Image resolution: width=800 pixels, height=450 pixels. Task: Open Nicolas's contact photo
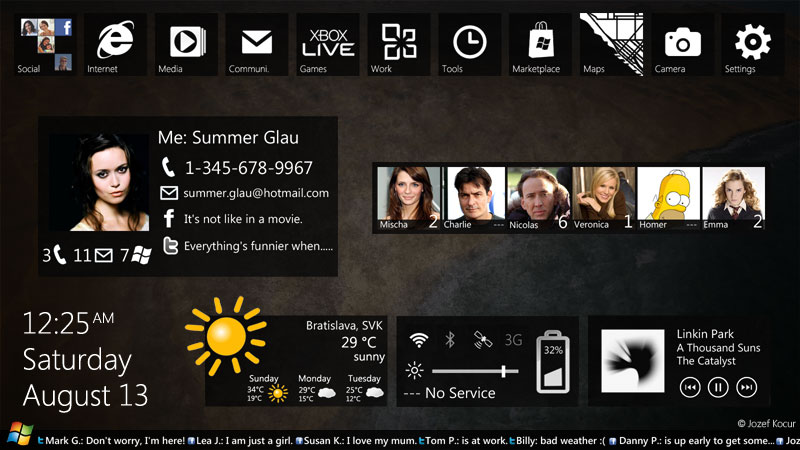537,199
